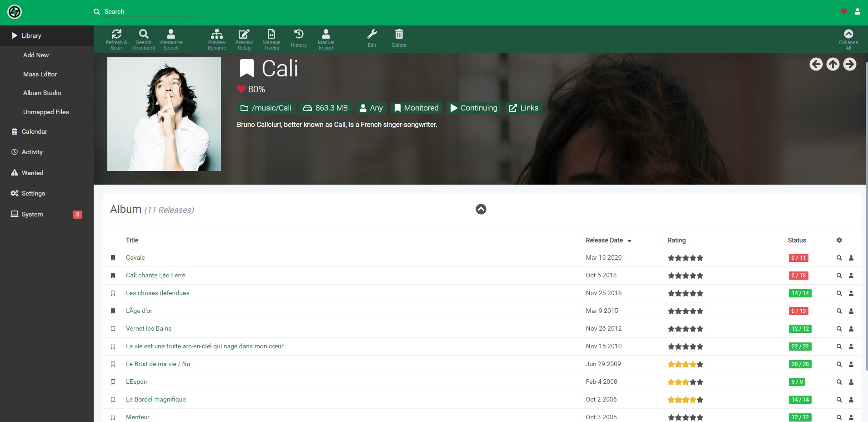The width and height of the screenshot is (868, 422).
Task: Toggle artist monitored bookmark beside Cali title
Action: pyautogui.click(x=246, y=69)
